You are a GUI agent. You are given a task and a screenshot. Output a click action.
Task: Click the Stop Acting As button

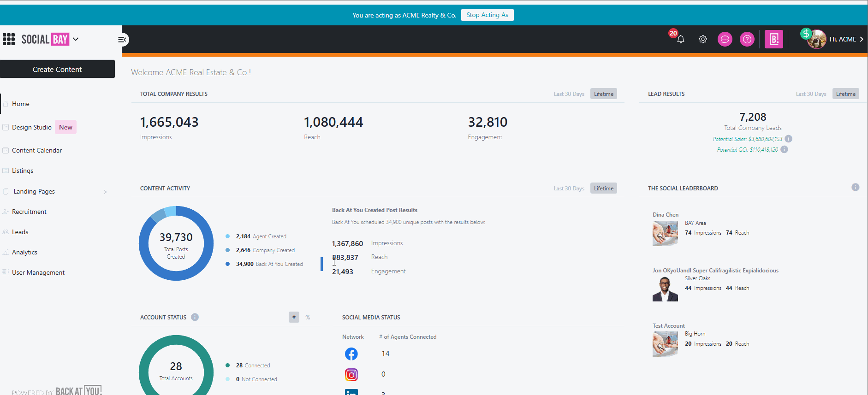[x=487, y=15]
